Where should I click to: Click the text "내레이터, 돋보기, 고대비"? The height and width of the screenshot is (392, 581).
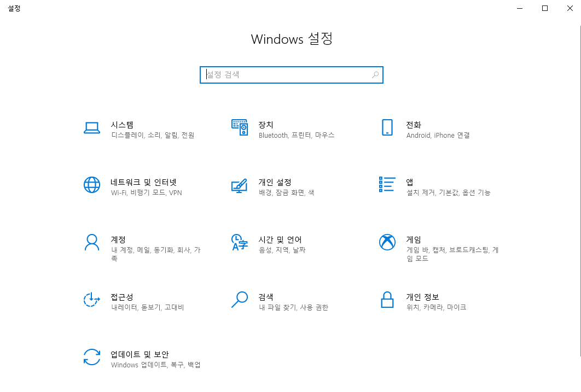[x=148, y=308]
